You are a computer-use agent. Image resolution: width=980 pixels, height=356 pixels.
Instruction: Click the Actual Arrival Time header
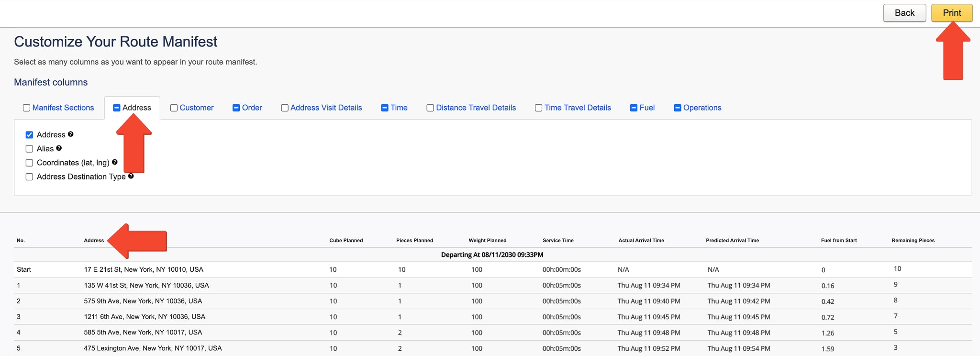point(641,240)
